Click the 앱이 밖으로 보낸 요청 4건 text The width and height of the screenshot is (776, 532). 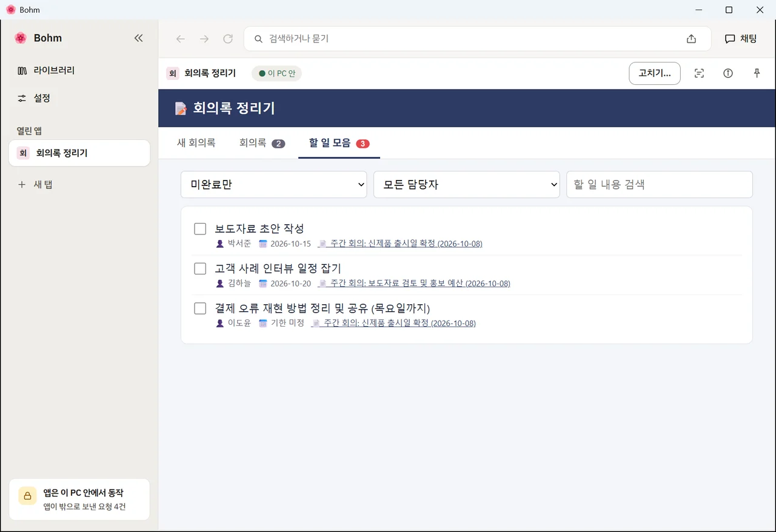84,507
